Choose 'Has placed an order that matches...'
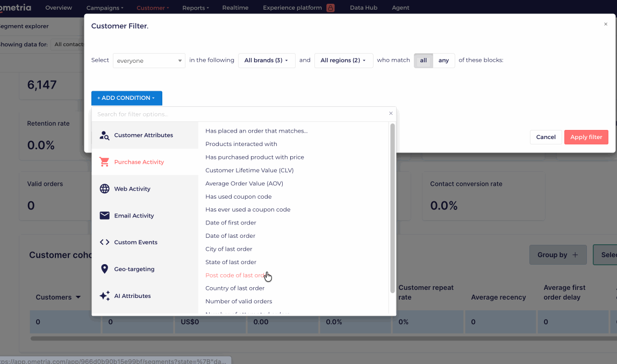This screenshot has width=617, height=364. pyautogui.click(x=256, y=131)
